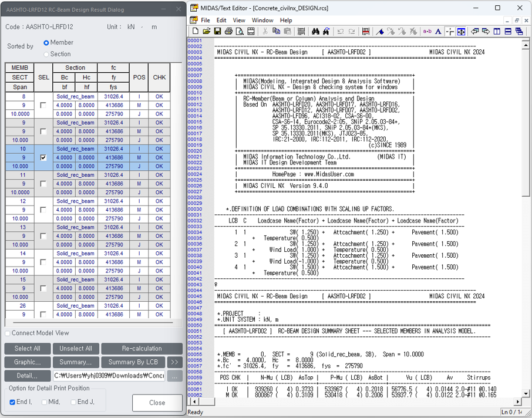Click the first grey bookmark icon after the flag
The image size is (532, 418).
point(391,32)
